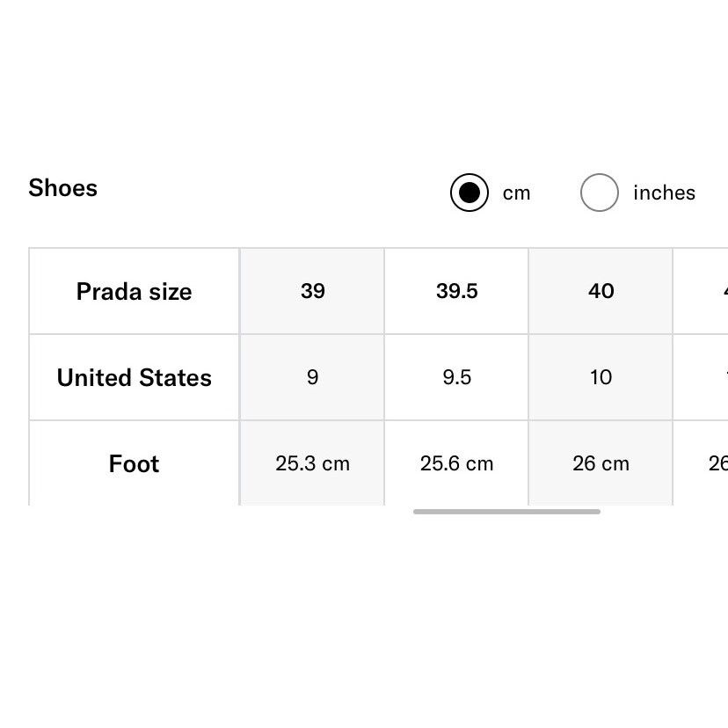This screenshot has height=728, width=728.
Task: Click the 25.3 cm foot length cell
Action: (x=312, y=463)
